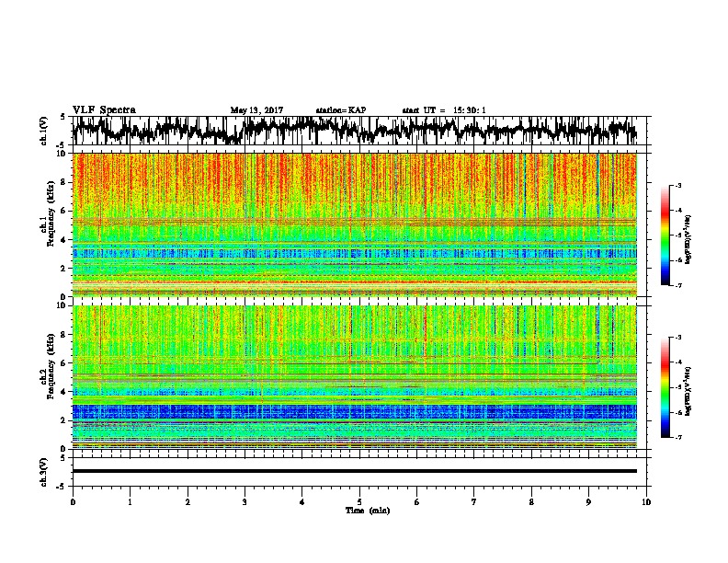Click the 2 kHz tick of ch.1 spectrogram
This screenshot has height=563, width=728.
click(63, 268)
